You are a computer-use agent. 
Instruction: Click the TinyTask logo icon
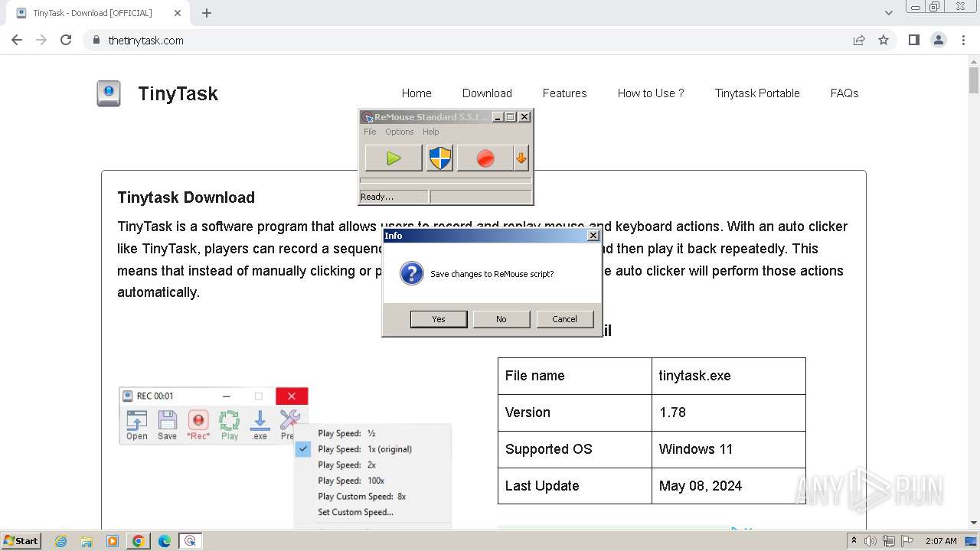(x=109, y=93)
